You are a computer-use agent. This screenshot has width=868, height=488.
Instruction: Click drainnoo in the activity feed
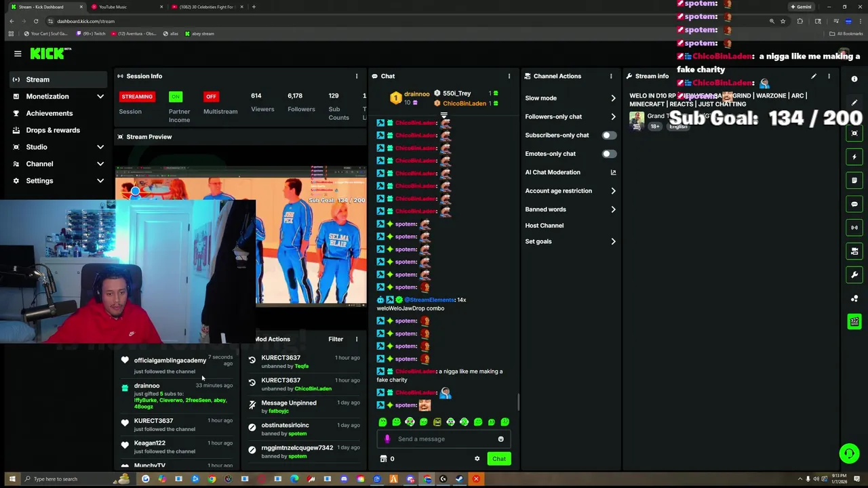[x=146, y=386]
